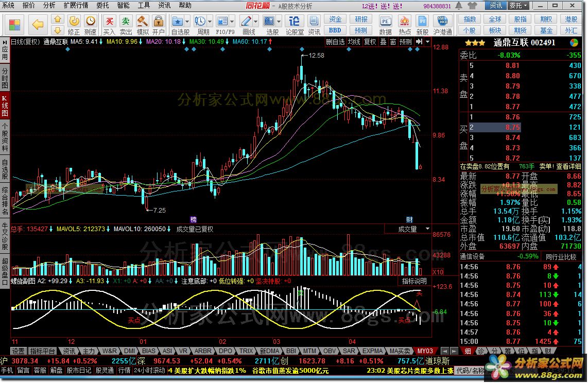
Task: Expand the 画线 dropdown arrow
Action: [x=256, y=21]
